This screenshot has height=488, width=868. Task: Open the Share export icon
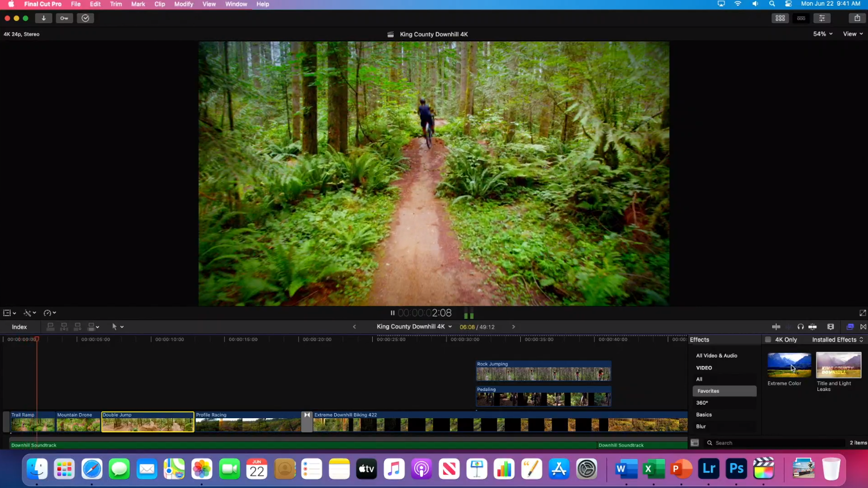(x=857, y=18)
